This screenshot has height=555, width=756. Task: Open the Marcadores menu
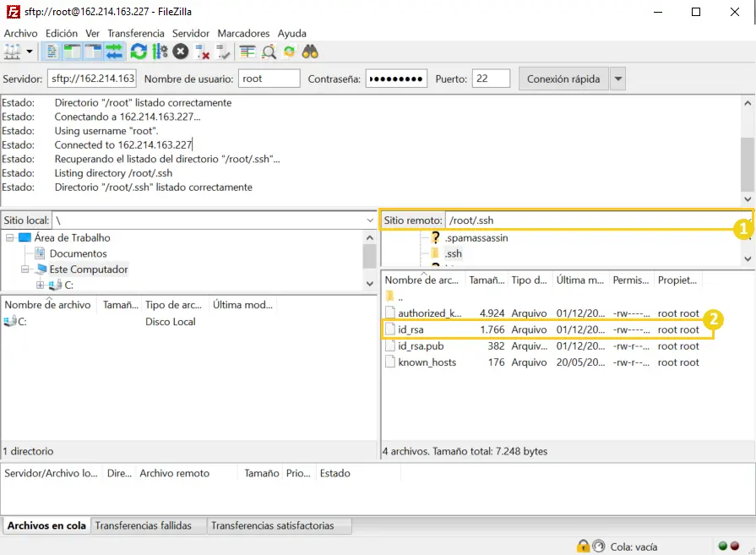(x=243, y=33)
